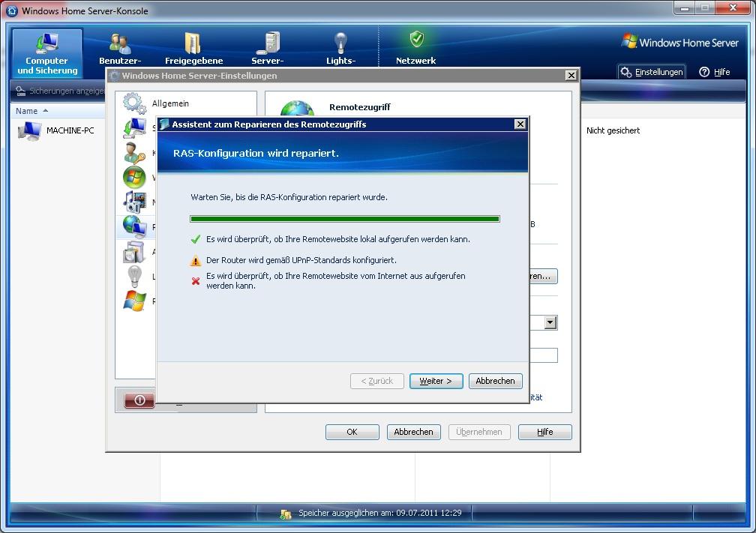Open the partially hidden dropdown arrow

550,322
